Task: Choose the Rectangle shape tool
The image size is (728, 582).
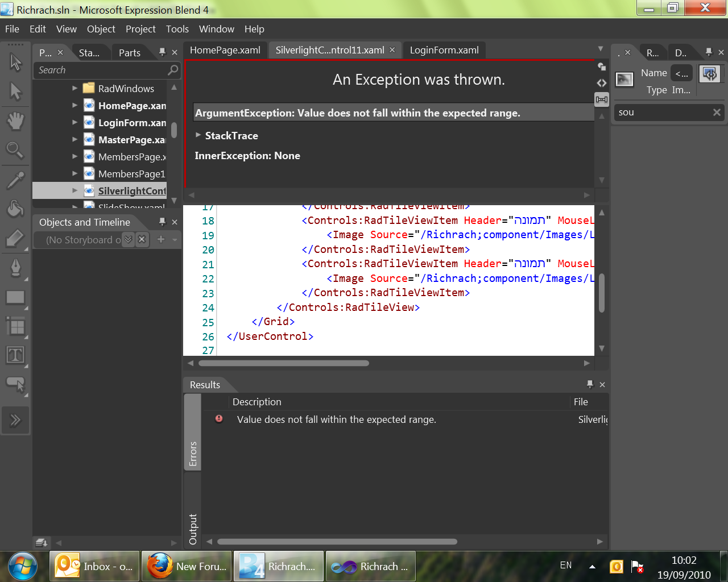Action: (x=15, y=297)
